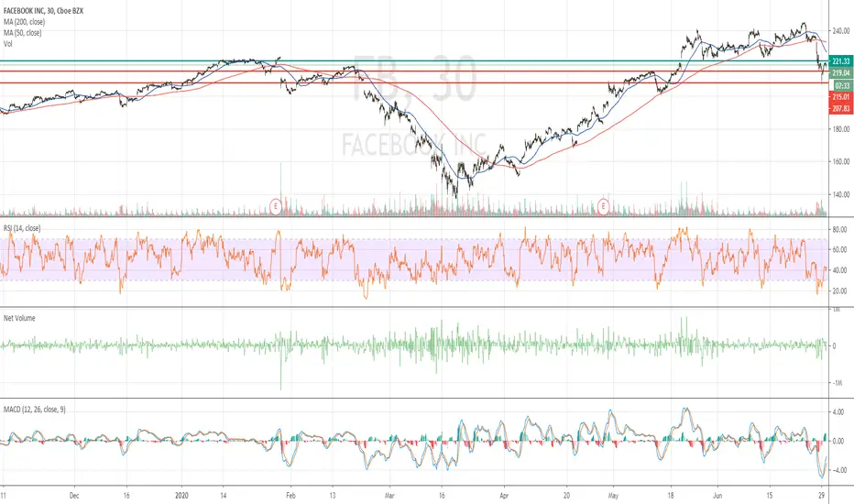
Task: Click the 15 date label on the time axis
Action: click(769, 496)
